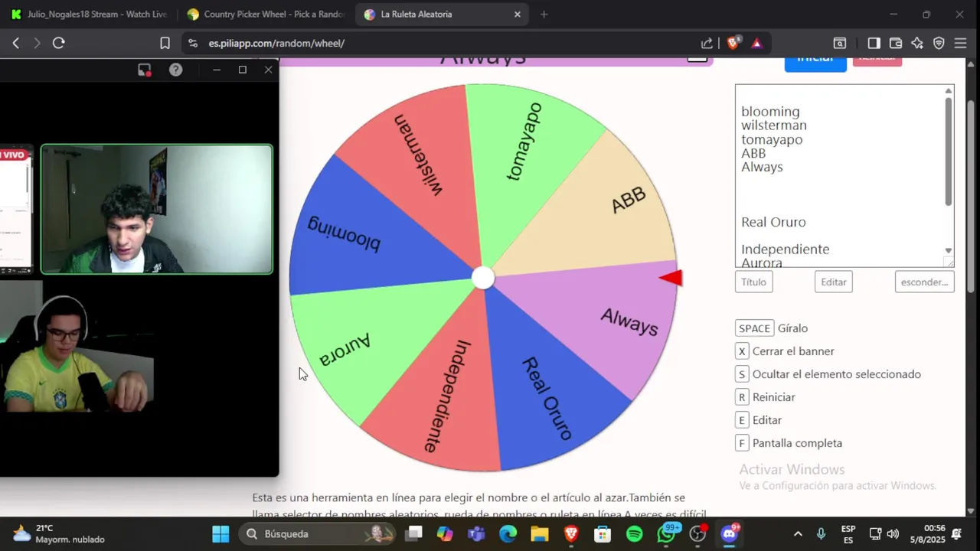Click the screen share icon in overlay window
980x551 pixels.
pyautogui.click(x=144, y=70)
